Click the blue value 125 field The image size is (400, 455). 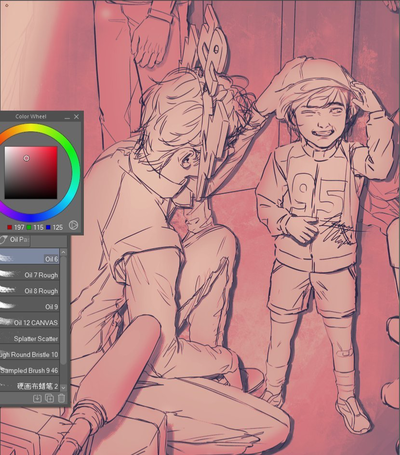(x=57, y=227)
